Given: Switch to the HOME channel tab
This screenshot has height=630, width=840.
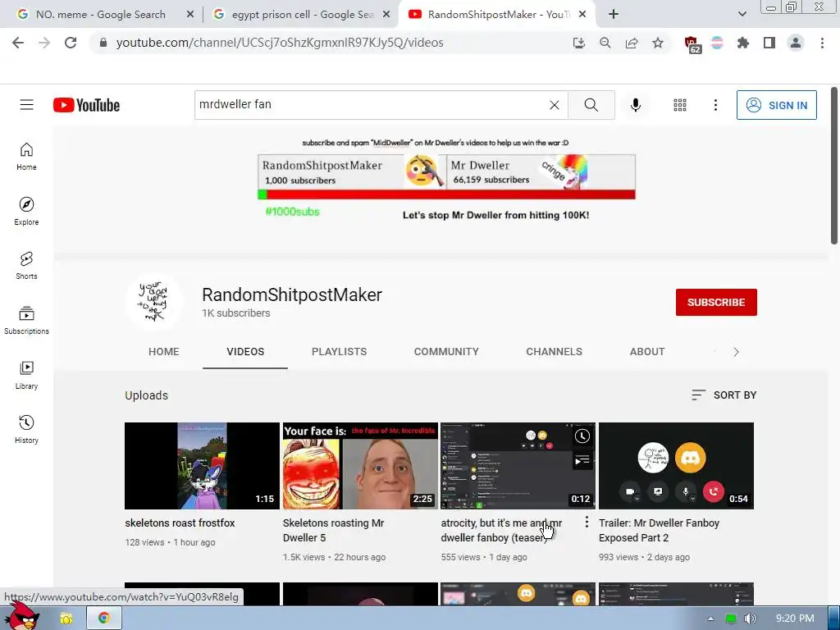Looking at the screenshot, I should click(164, 352).
